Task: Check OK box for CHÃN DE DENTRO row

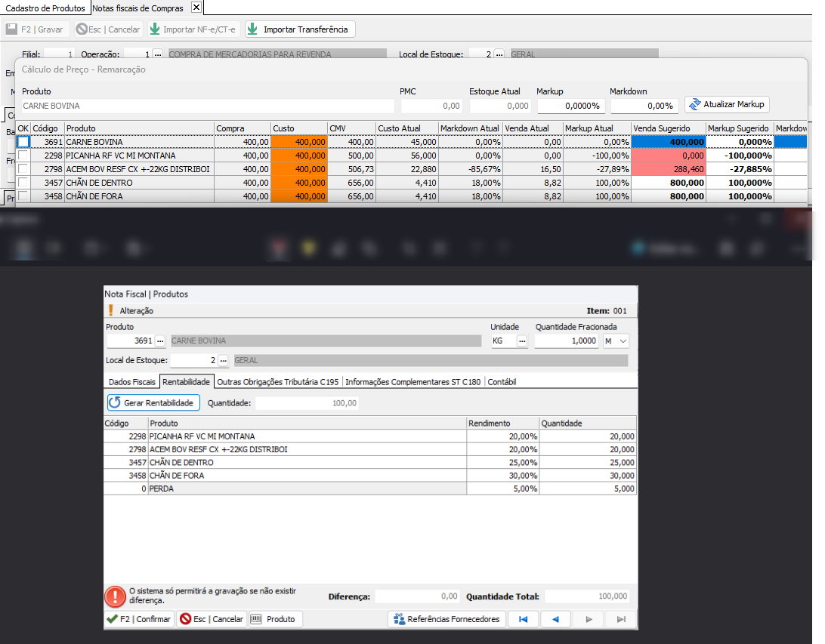Action: (x=24, y=183)
